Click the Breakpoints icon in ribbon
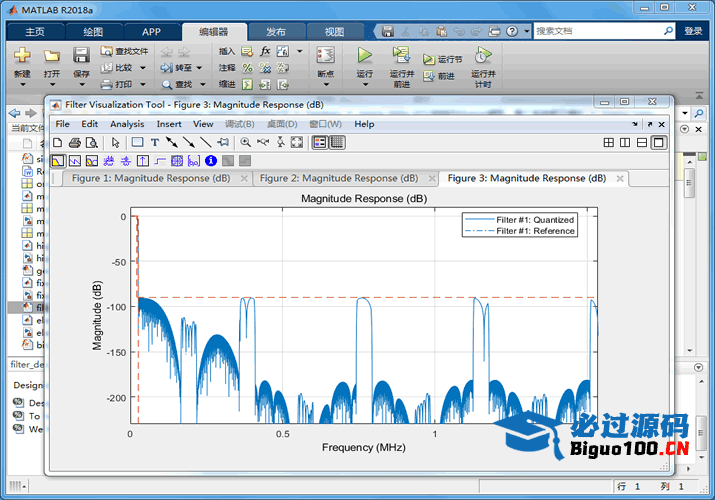The height and width of the screenshot is (500, 715). [326, 55]
